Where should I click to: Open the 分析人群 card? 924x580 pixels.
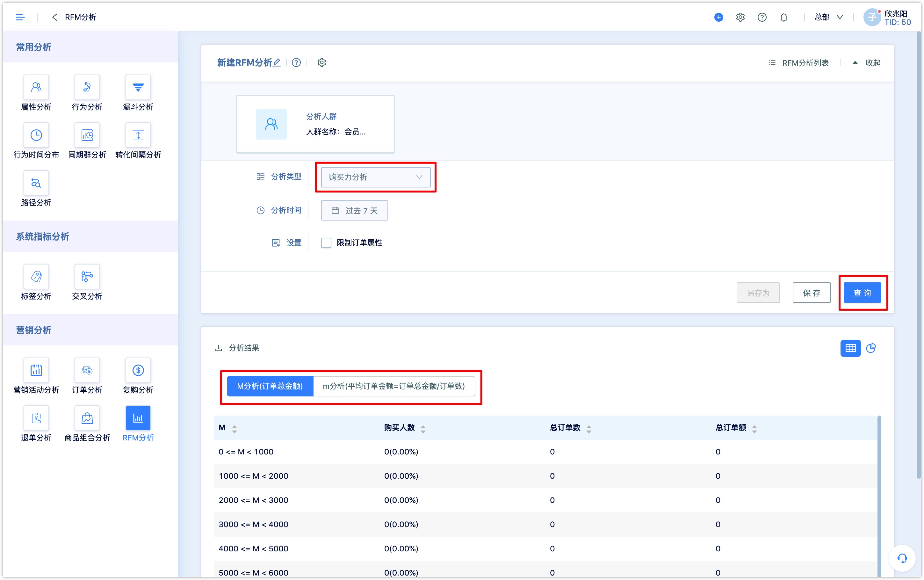point(315,124)
